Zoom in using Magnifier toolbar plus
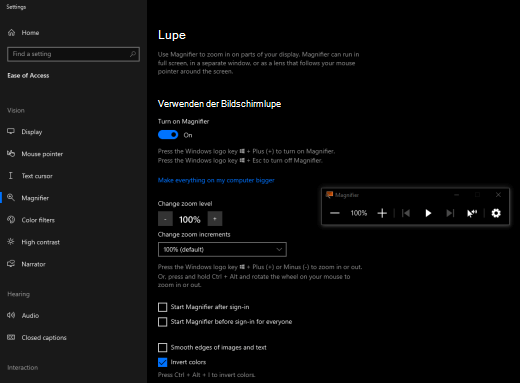Screen dimensions: 520x383 pyautogui.click(x=382, y=213)
